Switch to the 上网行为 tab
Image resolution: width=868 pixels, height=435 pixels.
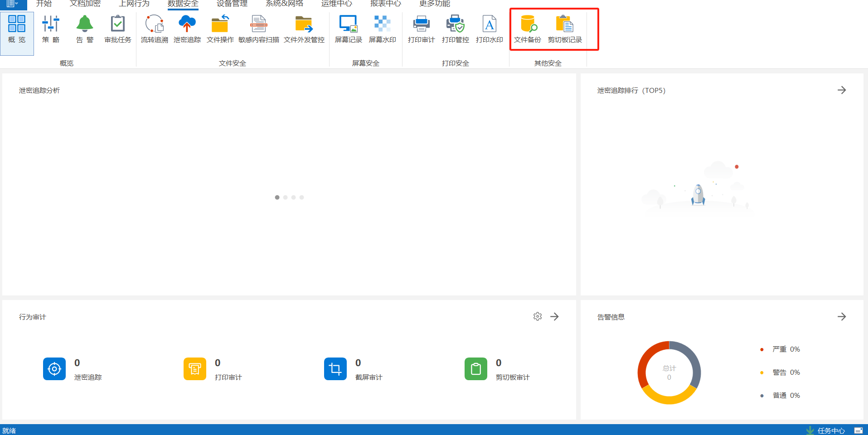point(134,4)
